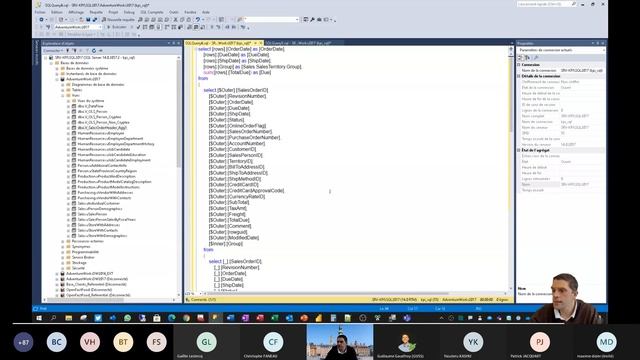Click the editor horizontal scrollbar
The height and width of the screenshot is (360, 640).
(327, 293)
